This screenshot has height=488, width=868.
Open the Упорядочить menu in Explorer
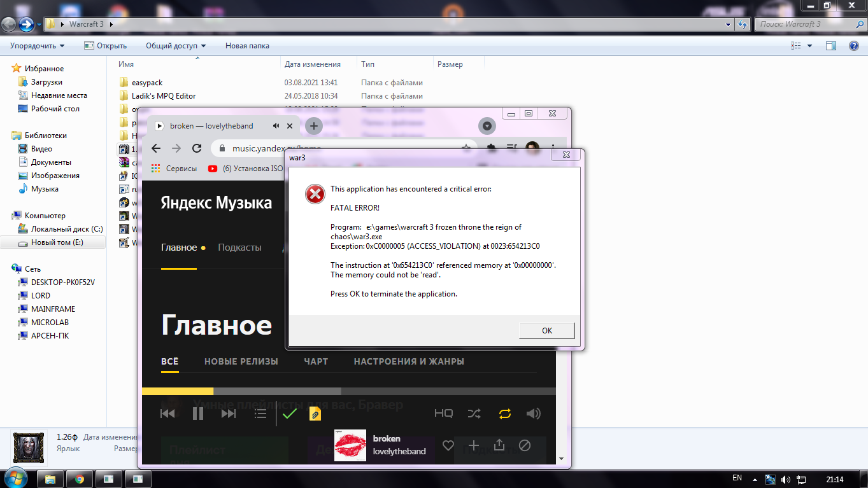tap(38, 46)
